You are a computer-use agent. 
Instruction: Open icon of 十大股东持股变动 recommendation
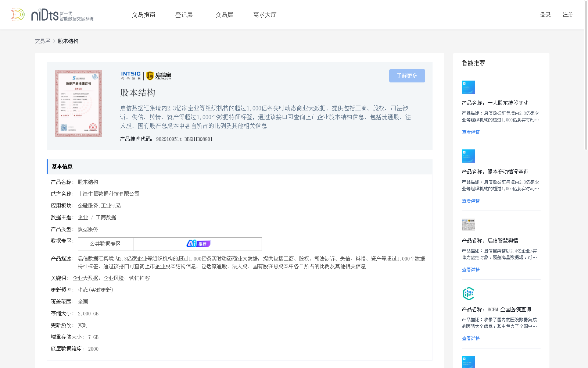click(469, 87)
